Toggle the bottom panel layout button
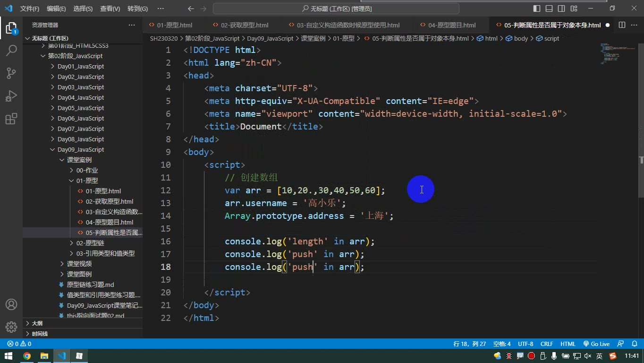The width and height of the screenshot is (644, 363). [x=549, y=9]
